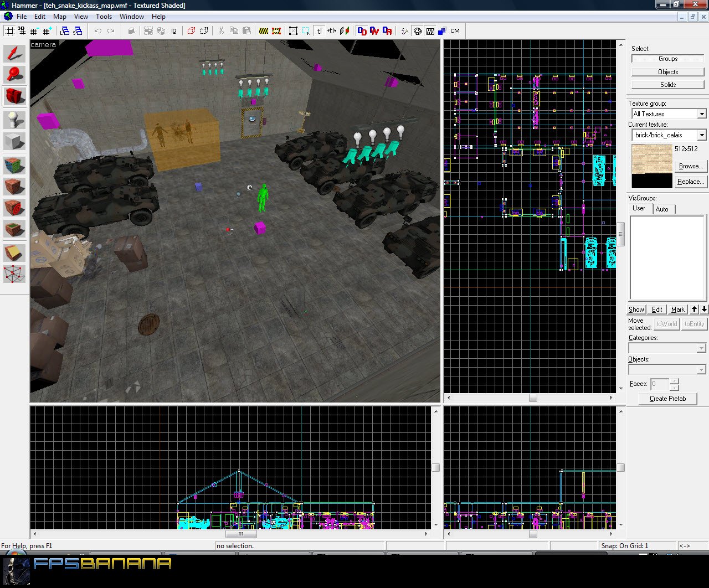
Task: Switch to the Auto tab in VisGroups
Action: pyautogui.click(x=662, y=209)
